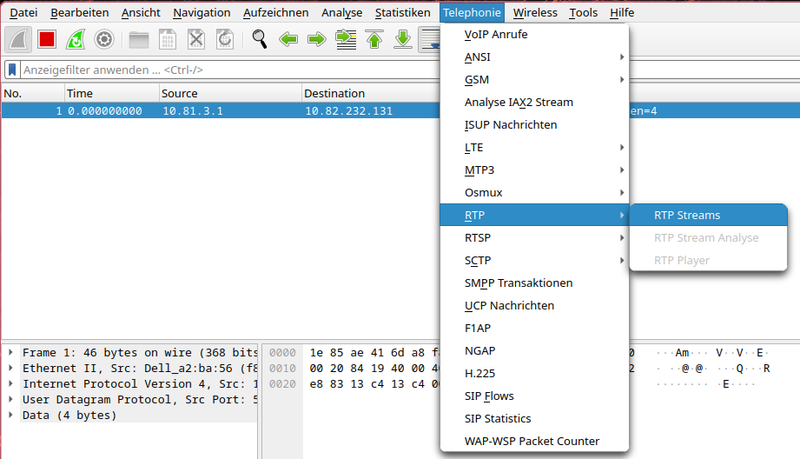Click the find packet magnifier icon
800x459 pixels.
pyautogui.click(x=260, y=39)
